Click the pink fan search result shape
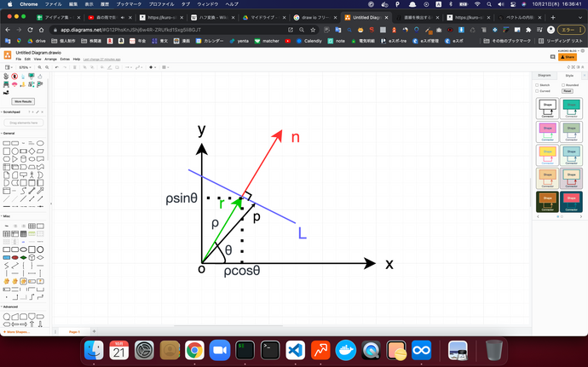 pos(14,84)
